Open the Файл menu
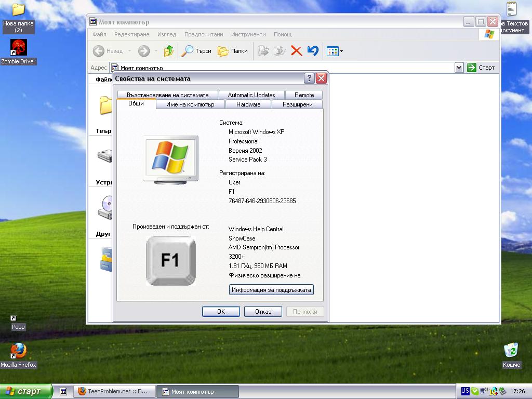Image resolution: width=532 pixels, height=399 pixels. coord(99,34)
